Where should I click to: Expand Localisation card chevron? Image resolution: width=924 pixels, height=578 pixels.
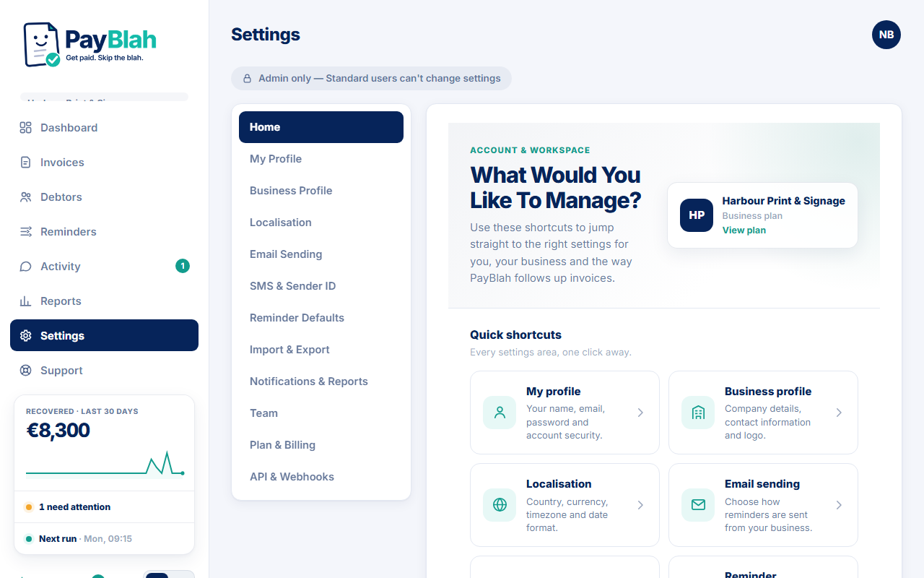pyautogui.click(x=640, y=505)
